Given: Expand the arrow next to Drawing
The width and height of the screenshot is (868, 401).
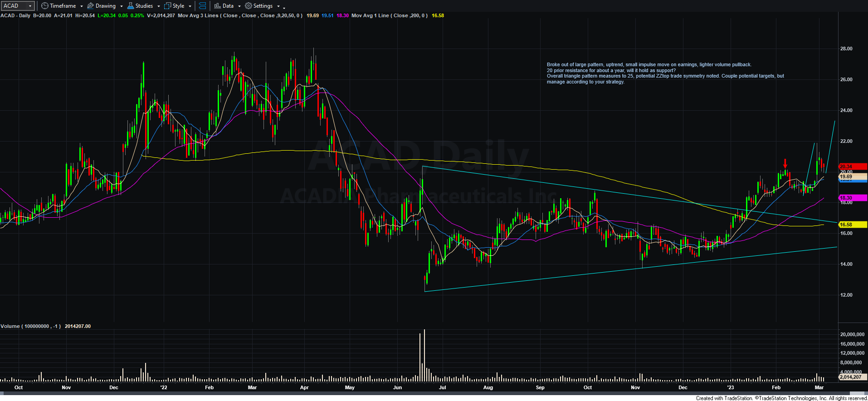Looking at the screenshot, I should click(122, 6).
